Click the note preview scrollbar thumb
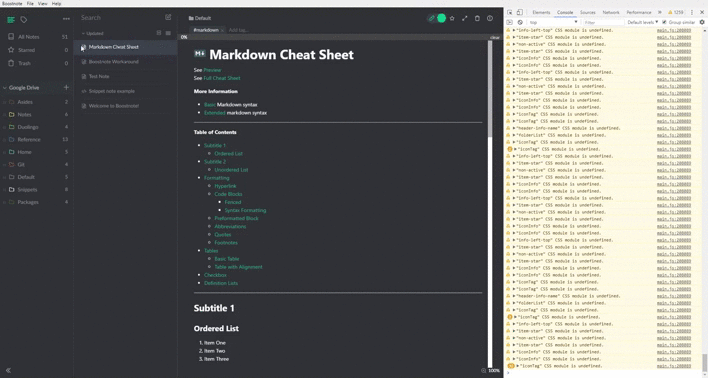 490,89
